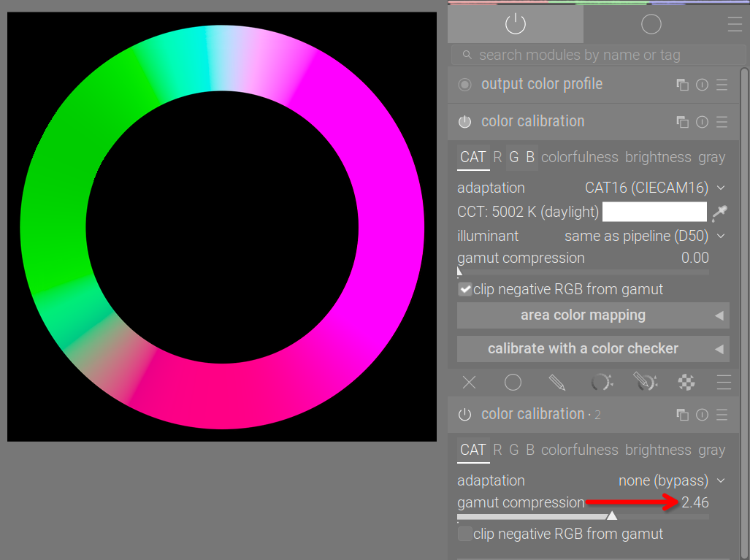Check clip negative RGB in color calibration 2
Viewport: 750px width, 560px height.
point(465,534)
